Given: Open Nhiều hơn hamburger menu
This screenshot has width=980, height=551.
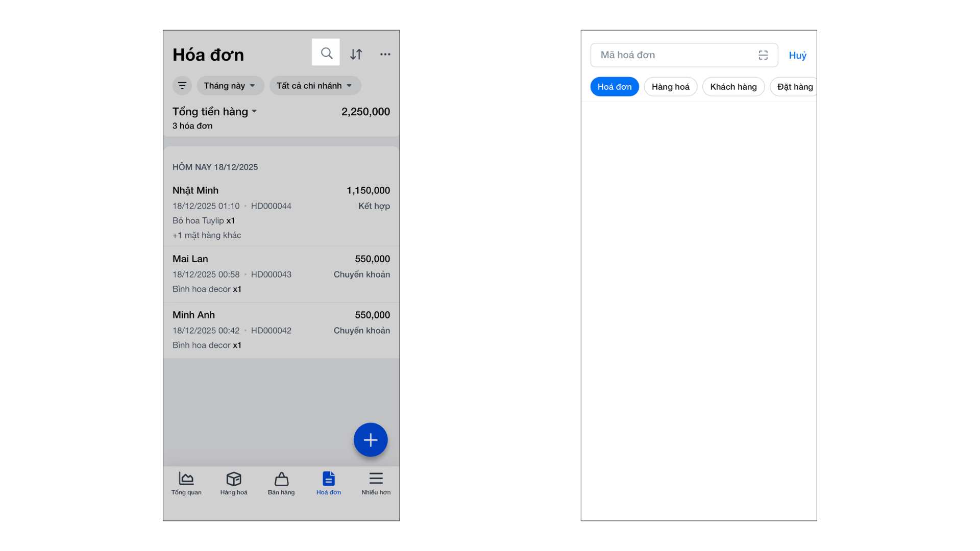Looking at the screenshot, I should (x=376, y=483).
